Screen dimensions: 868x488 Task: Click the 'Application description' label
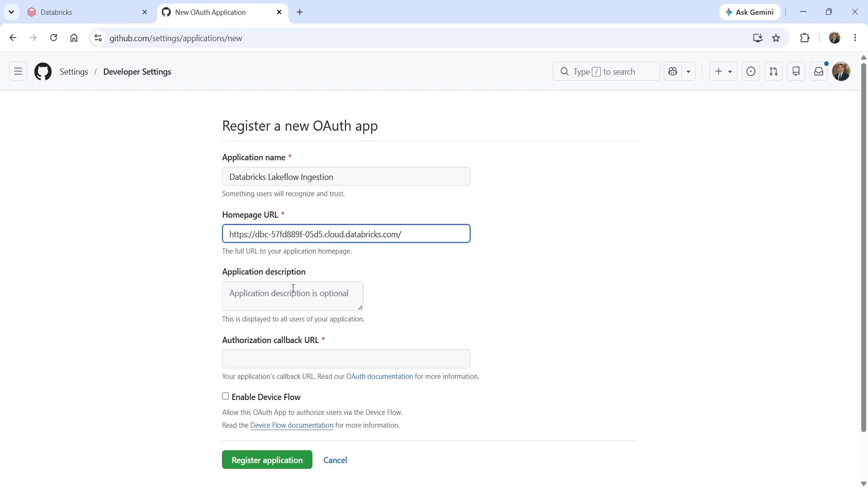(x=264, y=272)
